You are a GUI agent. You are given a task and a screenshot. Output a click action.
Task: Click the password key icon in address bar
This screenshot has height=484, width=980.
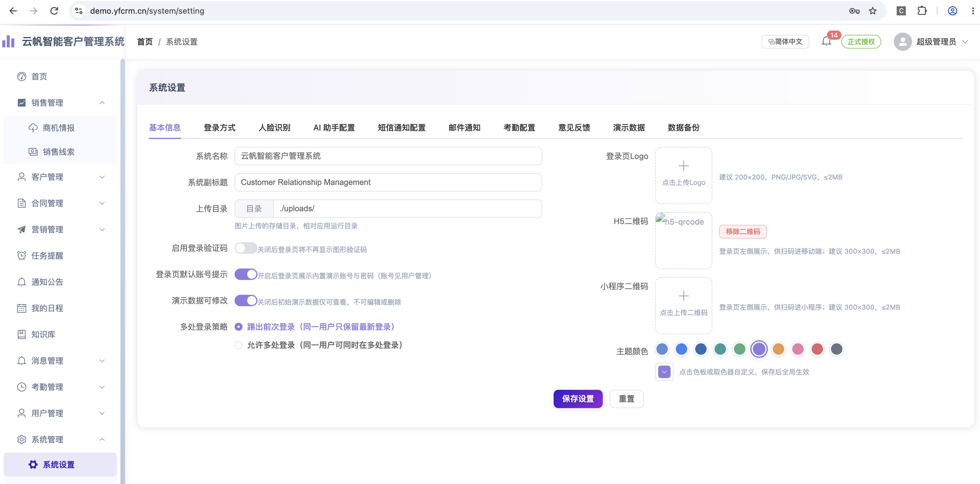point(854,11)
